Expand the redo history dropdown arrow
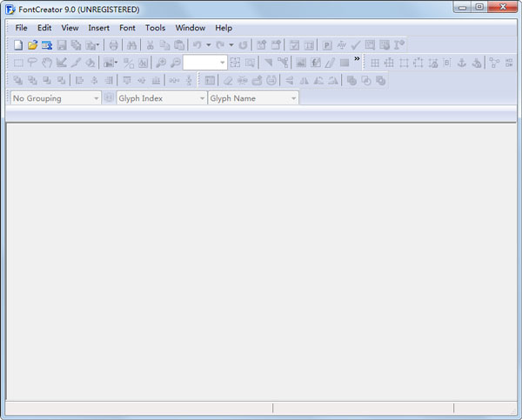522x420 pixels. click(x=231, y=45)
